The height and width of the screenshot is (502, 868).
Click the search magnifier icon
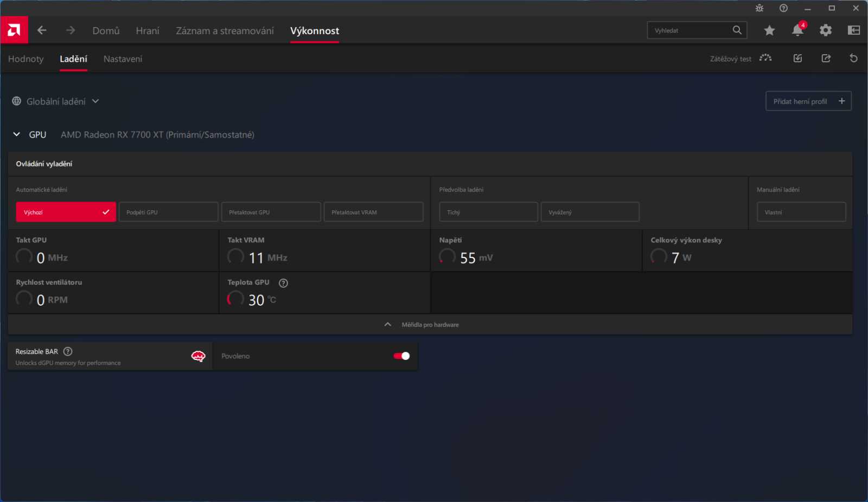pyautogui.click(x=737, y=30)
